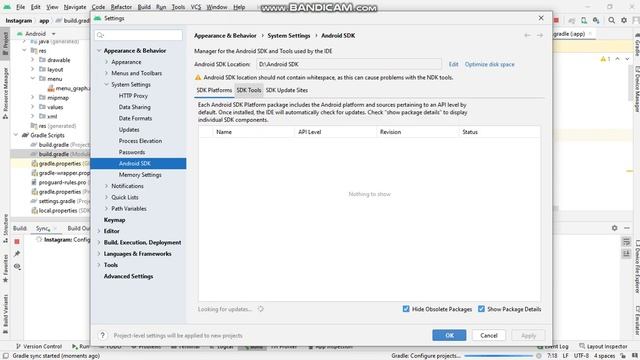The width and height of the screenshot is (640, 360).
Task: Click the Gradle configure progress bar
Action: (498, 356)
